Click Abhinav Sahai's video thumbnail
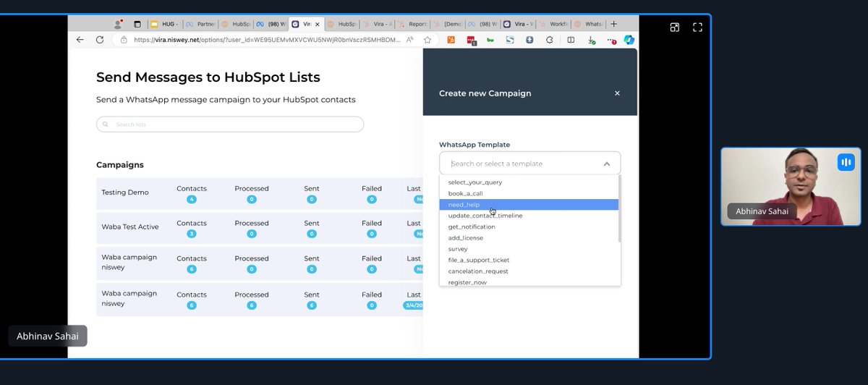This screenshot has height=385, width=868. tap(791, 187)
